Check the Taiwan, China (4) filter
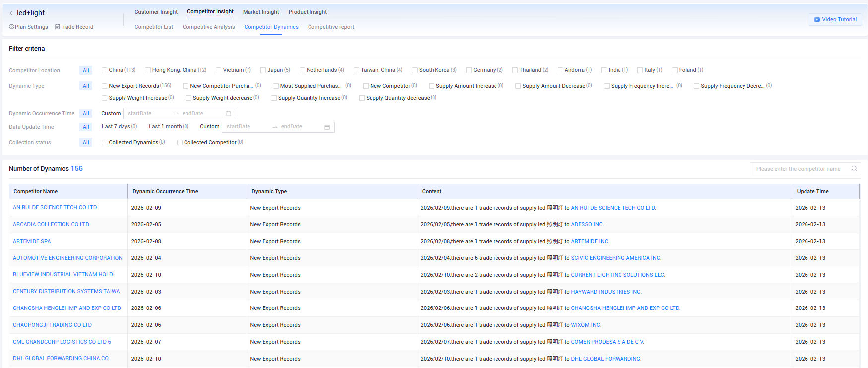Viewport: 868px width, 368px height. click(357, 70)
